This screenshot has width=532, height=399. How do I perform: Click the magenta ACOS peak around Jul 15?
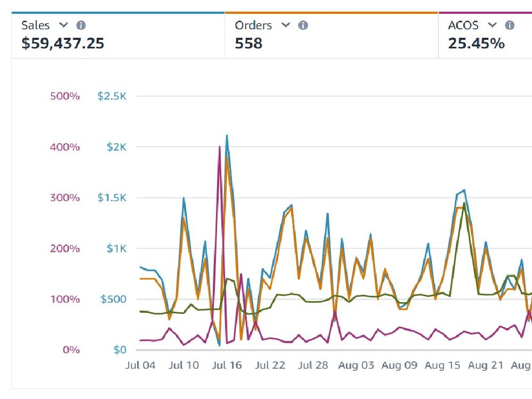(x=219, y=147)
